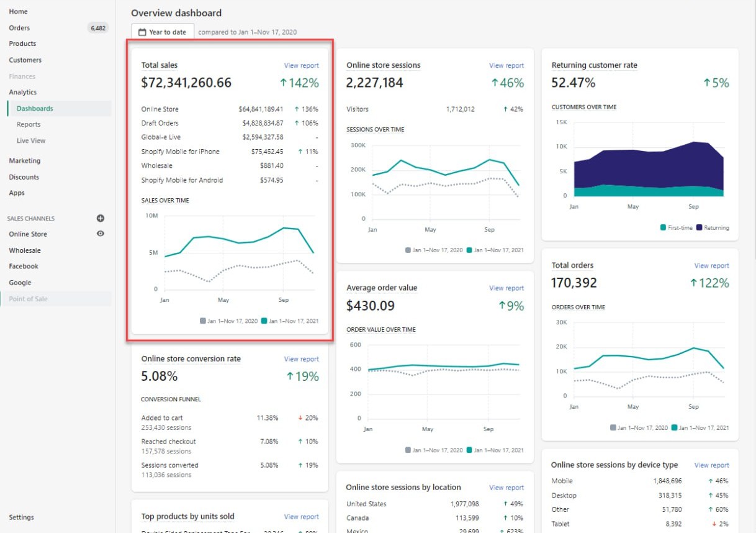This screenshot has height=533, width=756.
Task: View report for Average order value
Action: (x=506, y=288)
